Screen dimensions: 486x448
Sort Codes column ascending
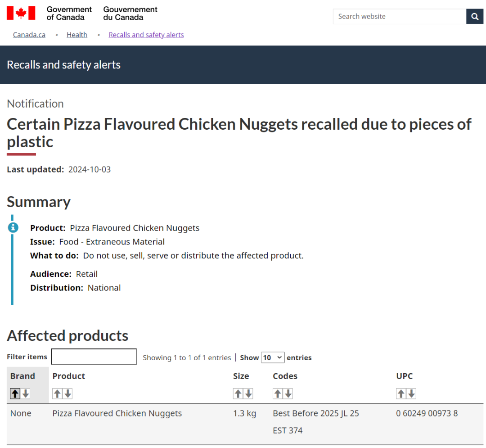click(278, 394)
